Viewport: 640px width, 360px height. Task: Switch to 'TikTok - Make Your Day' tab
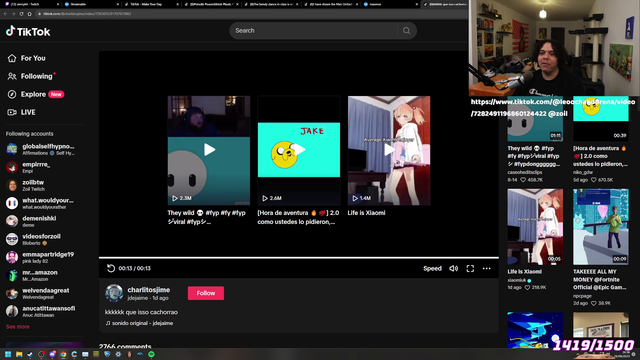click(150, 4)
